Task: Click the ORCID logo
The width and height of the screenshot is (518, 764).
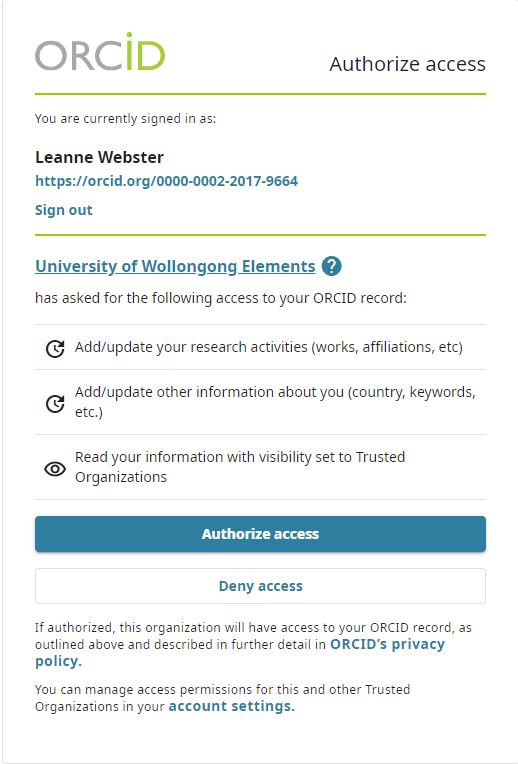Action: [x=100, y=52]
